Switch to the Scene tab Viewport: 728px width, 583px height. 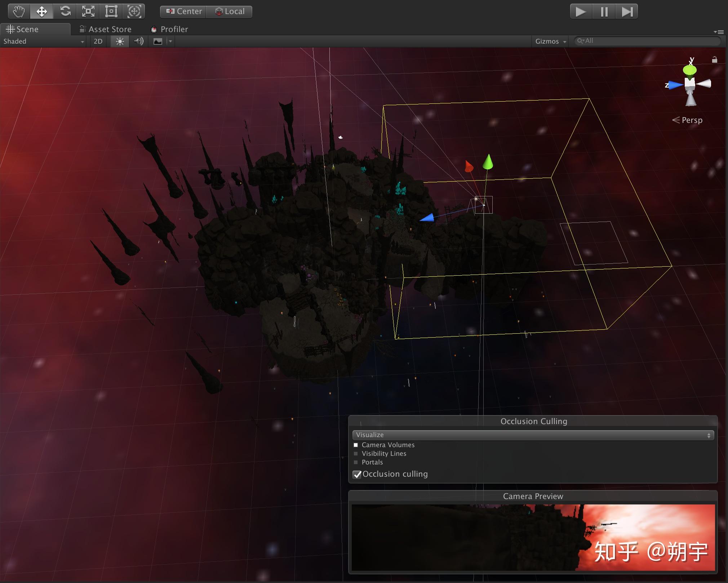(35, 29)
